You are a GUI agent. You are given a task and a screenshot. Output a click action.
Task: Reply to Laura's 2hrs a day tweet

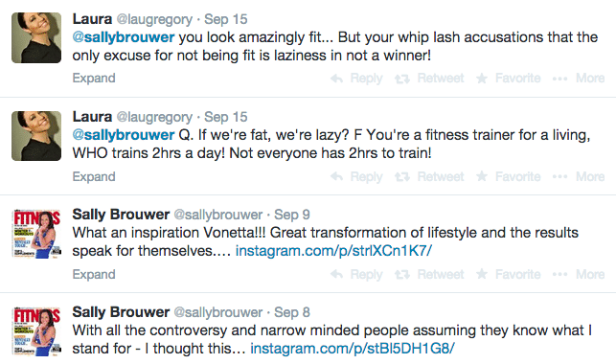point(356,176)
